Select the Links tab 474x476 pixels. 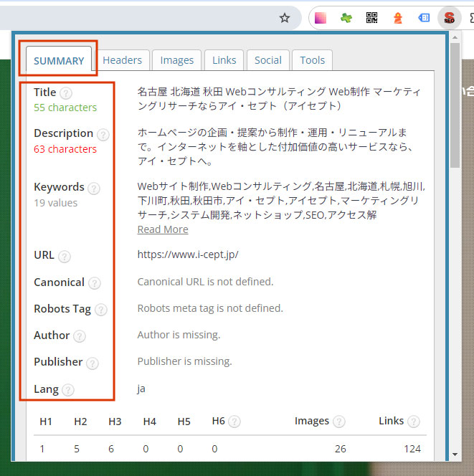pyautogui.click(x=224, y=60)
